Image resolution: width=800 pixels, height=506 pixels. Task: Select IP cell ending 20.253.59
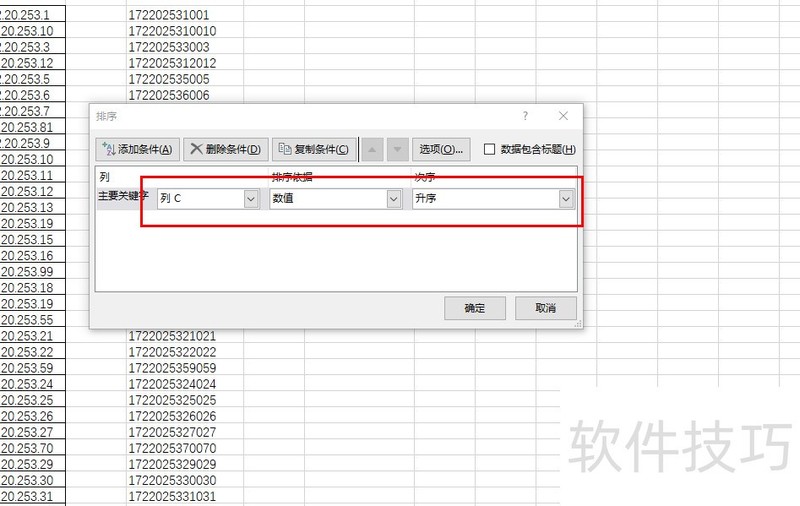[x=33, y=368]
